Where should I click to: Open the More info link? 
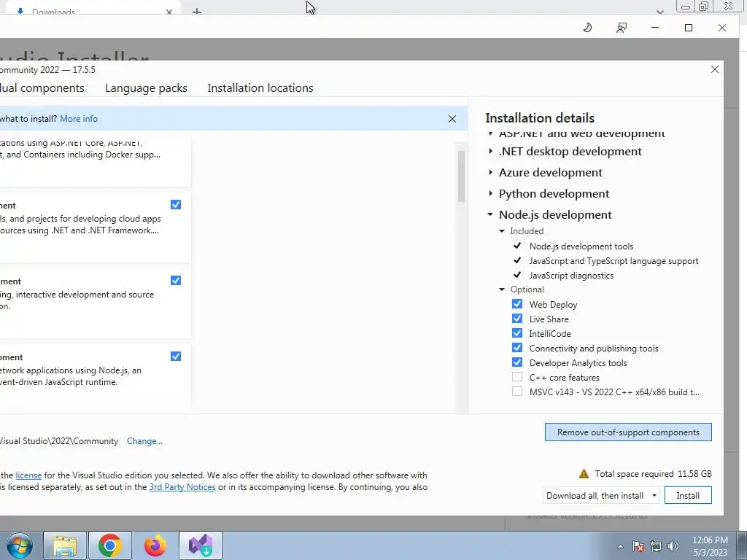click(79, 119)
